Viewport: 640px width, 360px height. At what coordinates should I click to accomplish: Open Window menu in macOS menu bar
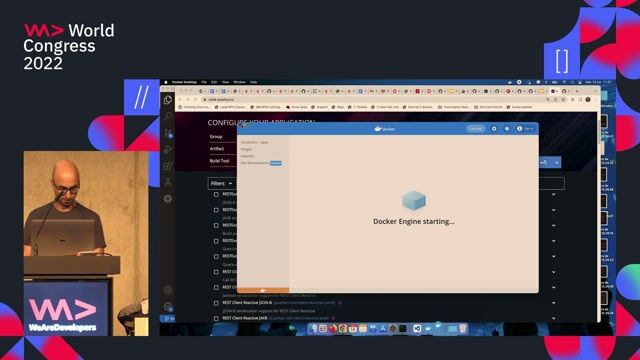(239, 82)
